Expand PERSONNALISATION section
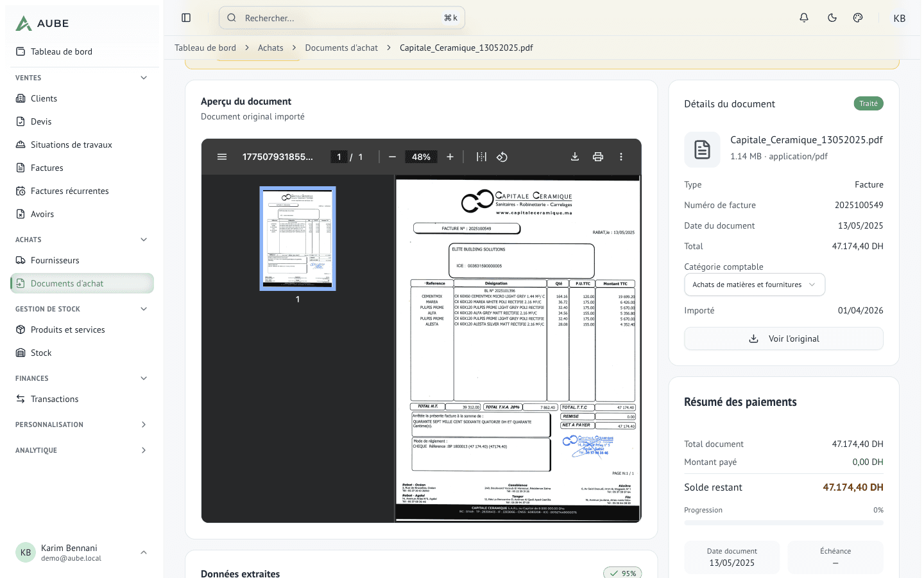Image resolution: width=924 pixels, height=578 pixels. pos(144,425)
